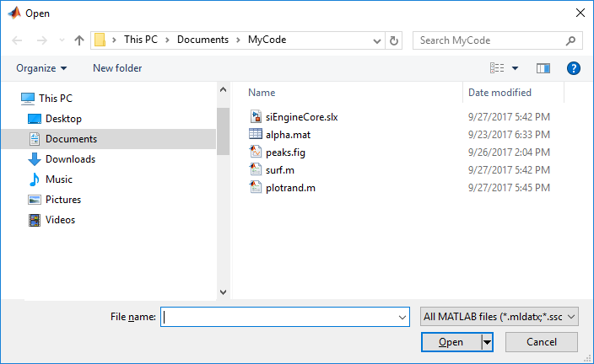The image size is (594, 364).
Task: Click the script icon of surf.m
Action: (256, 169)
